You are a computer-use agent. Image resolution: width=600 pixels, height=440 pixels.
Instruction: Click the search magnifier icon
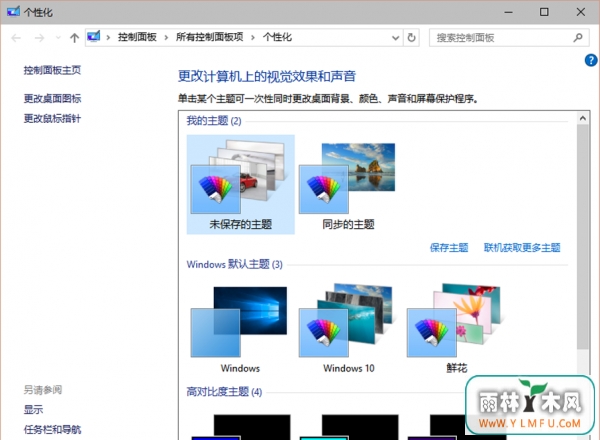point(578,37)
